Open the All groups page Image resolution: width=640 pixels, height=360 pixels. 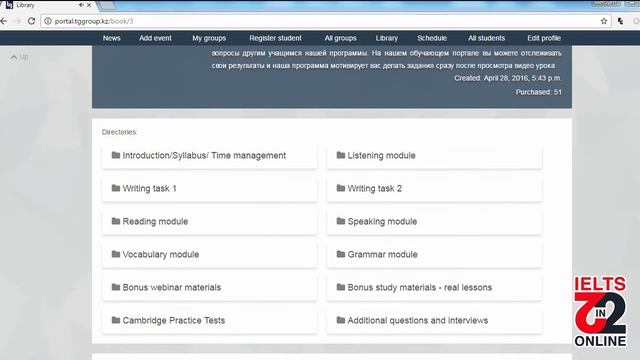340,38
